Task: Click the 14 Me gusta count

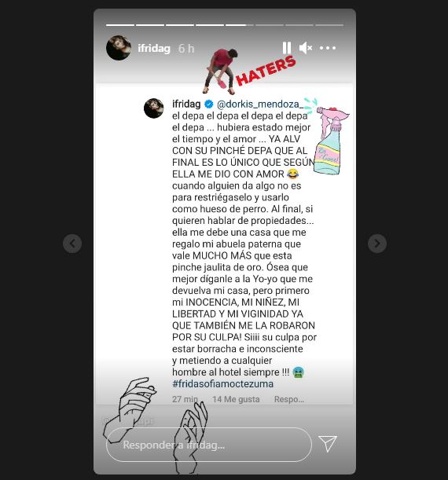Action: [236, 399]
